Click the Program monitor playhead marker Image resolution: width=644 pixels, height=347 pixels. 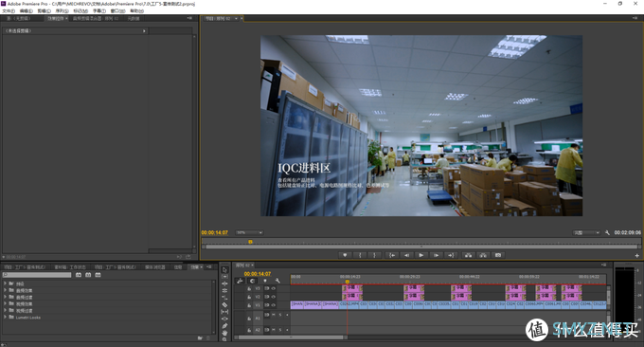(x=250, y=242)
